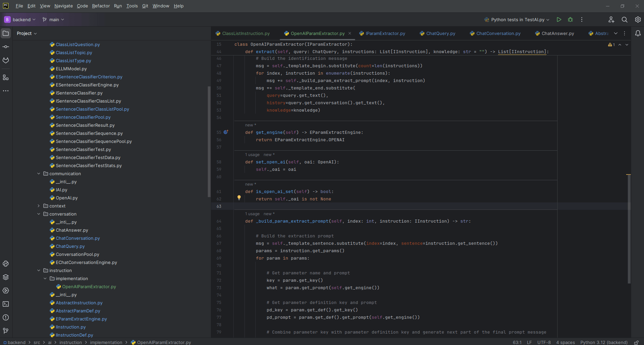Toggle the Project tool window visibility

pos(6,33)
